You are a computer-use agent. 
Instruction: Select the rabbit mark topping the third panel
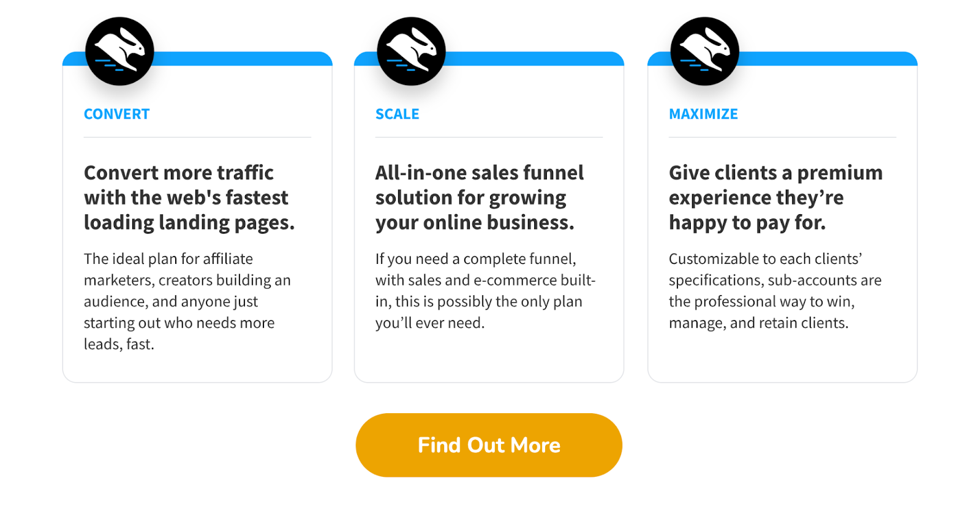point(704,50)
